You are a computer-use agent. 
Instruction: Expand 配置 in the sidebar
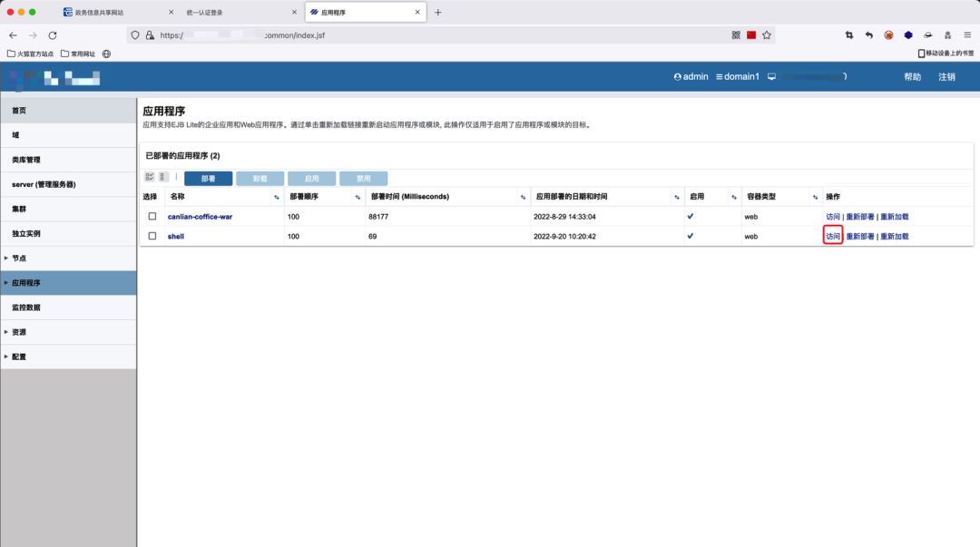(6, 357)
